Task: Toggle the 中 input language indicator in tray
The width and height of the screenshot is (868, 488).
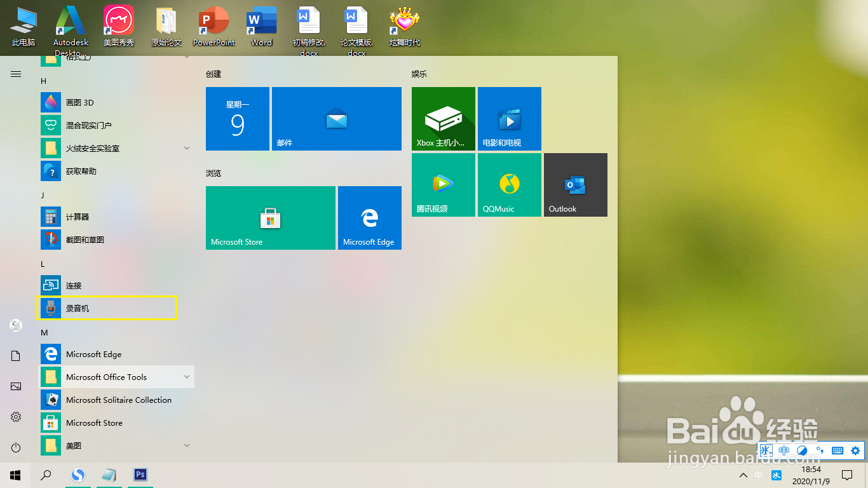Action: pos(759,475)
